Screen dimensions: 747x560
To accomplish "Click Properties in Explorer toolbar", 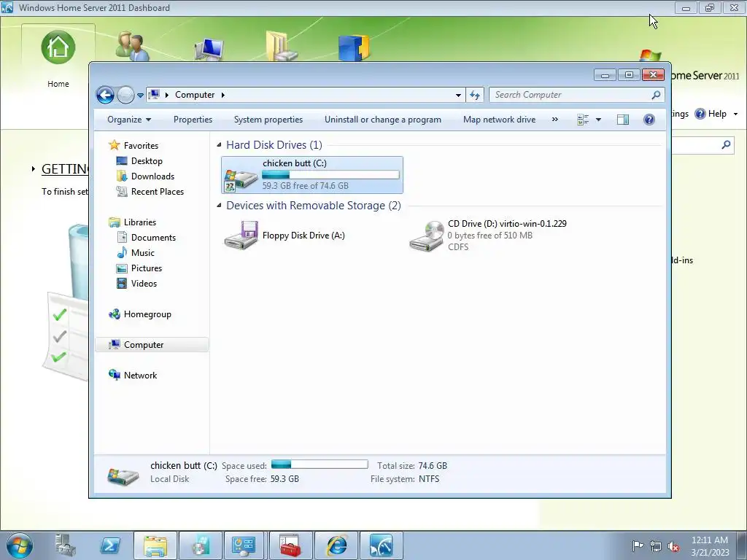I will (x=193, y=120).
